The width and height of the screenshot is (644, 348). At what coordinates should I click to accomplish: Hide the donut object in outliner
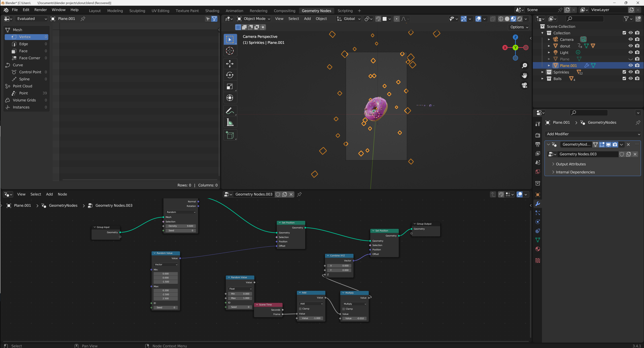[x=630, y=46]
